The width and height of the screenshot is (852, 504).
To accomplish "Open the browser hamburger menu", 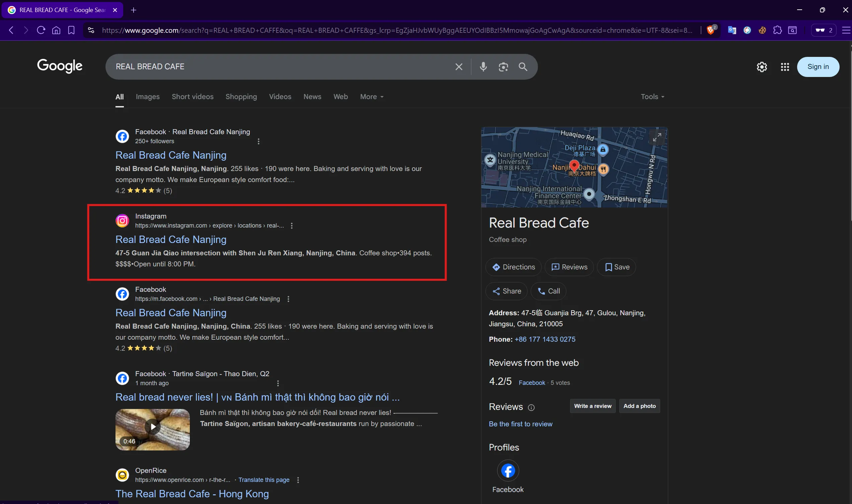I will pos(846,30).
